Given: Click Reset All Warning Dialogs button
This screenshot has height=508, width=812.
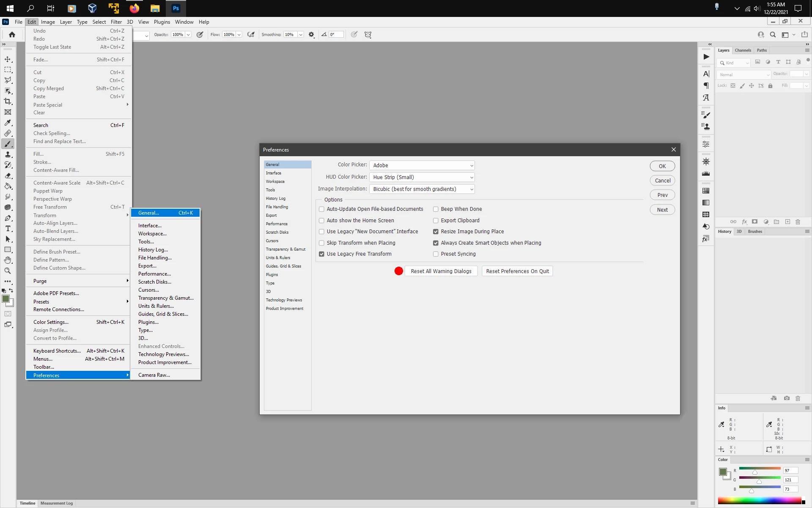Looking at the screenshot, I should (441, 271).
